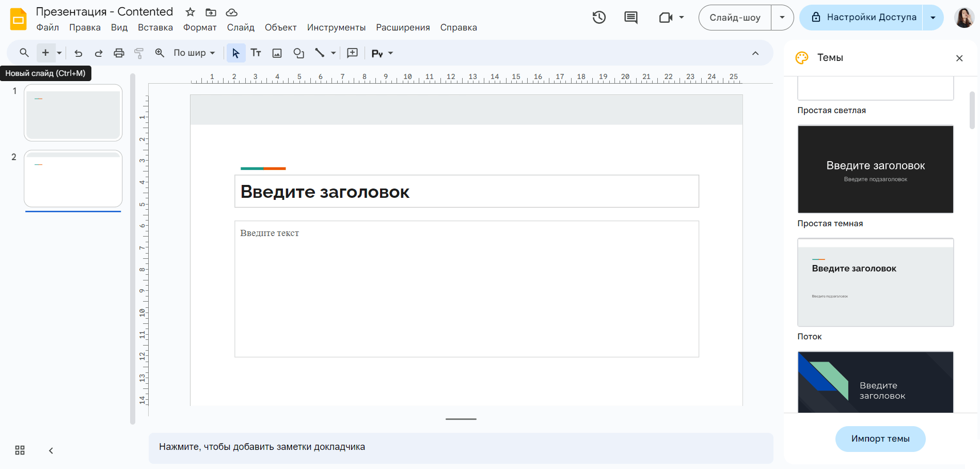The image size is (980, 469).
Task: Open the Вид menu
Action: tap(119, 27)
